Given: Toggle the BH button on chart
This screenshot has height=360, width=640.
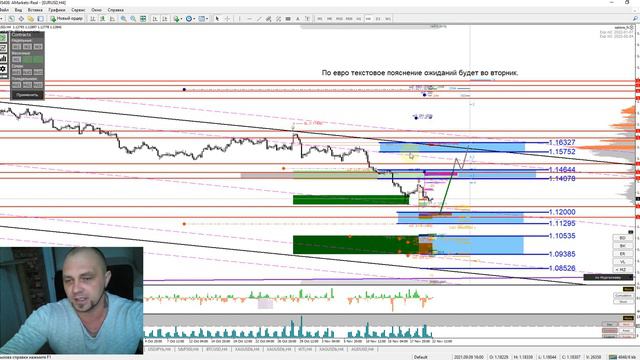Looking at the screenshot, I should 622,246.
